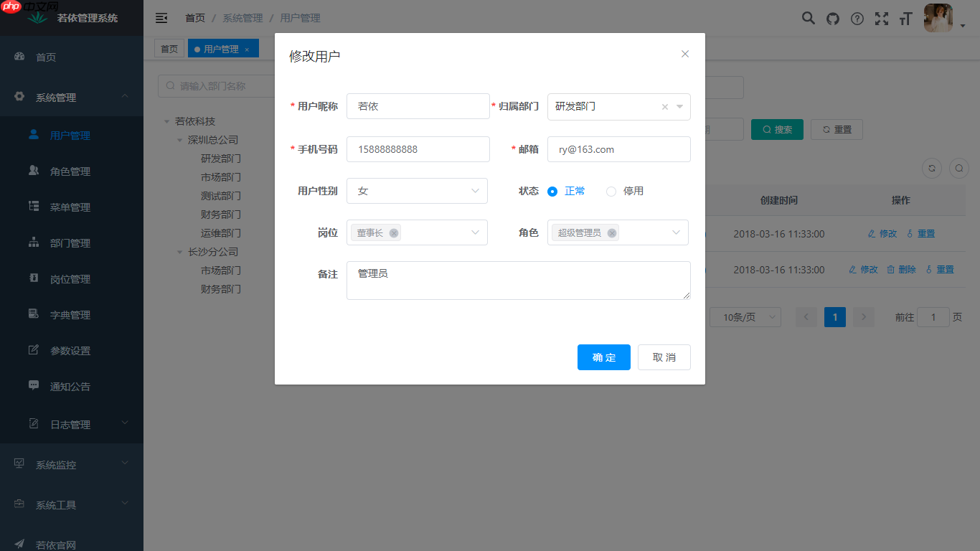
Task: Collapse the sidebar with the hamburger icon
Action: (161, 18)
